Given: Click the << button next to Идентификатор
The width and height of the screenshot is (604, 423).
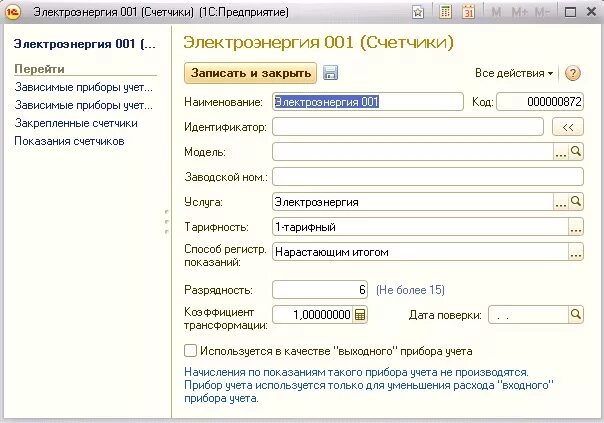Looking at the screenshot, I should (568, 127).
